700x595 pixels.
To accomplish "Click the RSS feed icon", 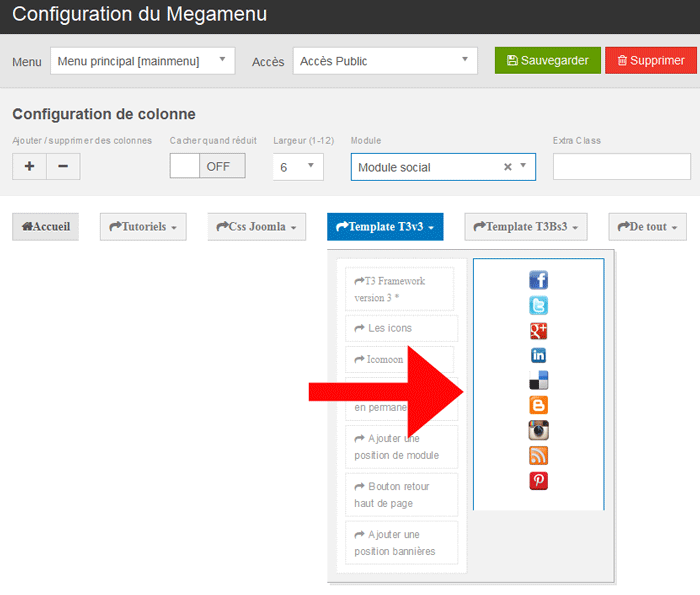I will click(x=538, y=456).
